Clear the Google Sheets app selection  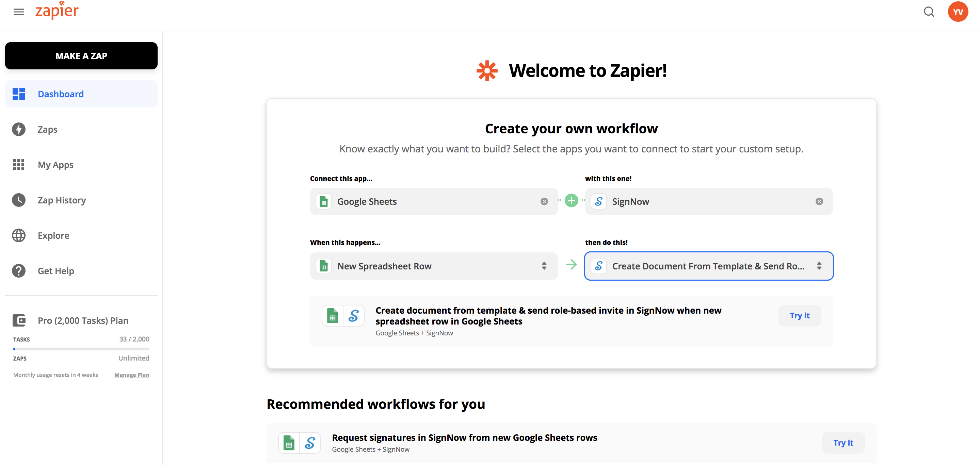pos(544,201)
